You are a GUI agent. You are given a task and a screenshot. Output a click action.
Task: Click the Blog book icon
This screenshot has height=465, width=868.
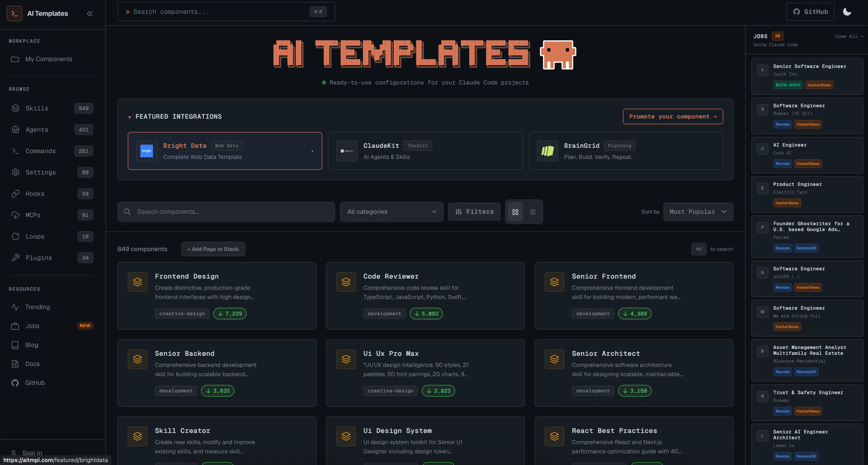tap(15, 345)
